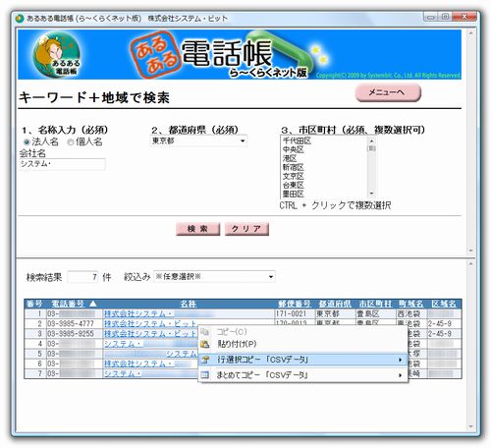This screenshot has width=491, height=448.
Task: Sort by the 都道府県 column header
Action: pyautogui.click(x=335, y=304)
